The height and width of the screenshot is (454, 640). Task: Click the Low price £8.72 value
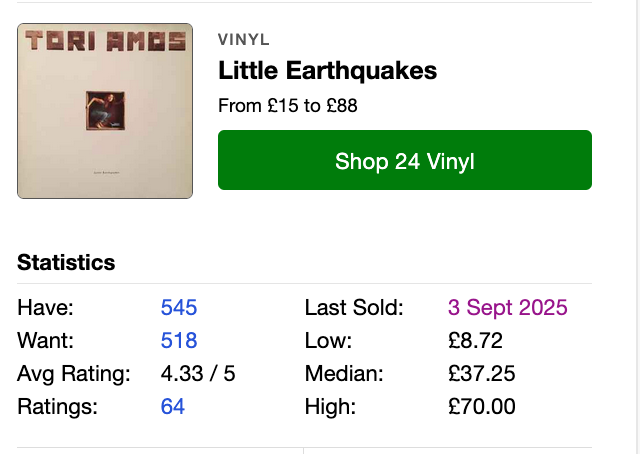pos(475,340)
